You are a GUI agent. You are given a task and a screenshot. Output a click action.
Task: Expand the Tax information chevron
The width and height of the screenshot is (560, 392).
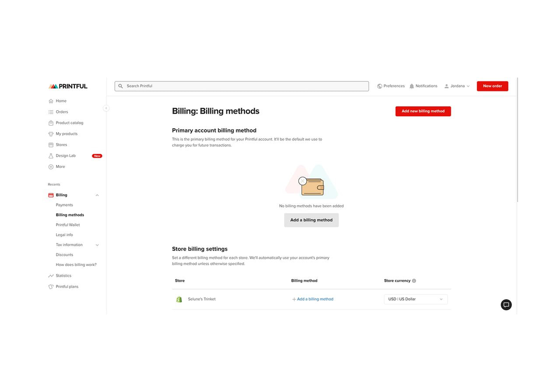[x=97, y=245]
